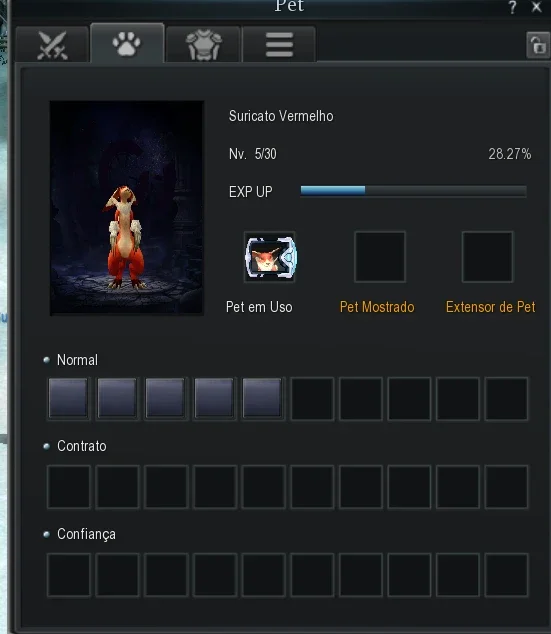
Task: Click the Normal section label
Action: pyautogui.click(x=77, y=360)
